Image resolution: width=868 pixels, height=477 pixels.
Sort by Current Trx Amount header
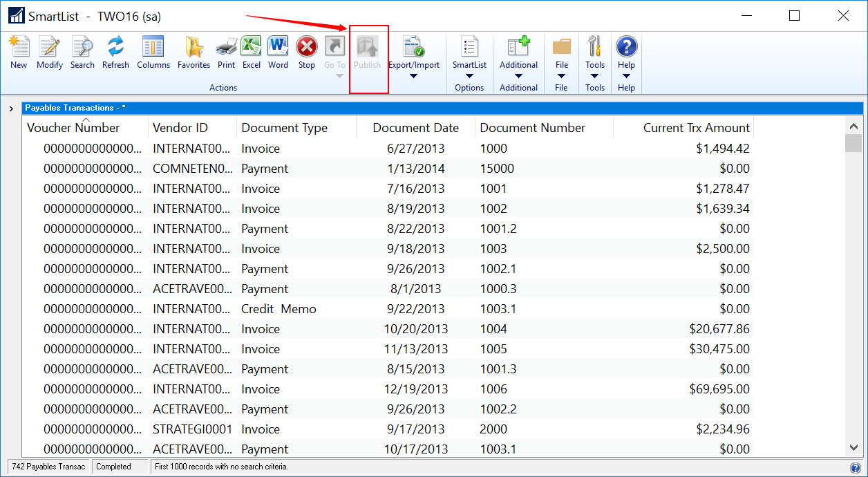pyautogui.click(x=696, y=128)
